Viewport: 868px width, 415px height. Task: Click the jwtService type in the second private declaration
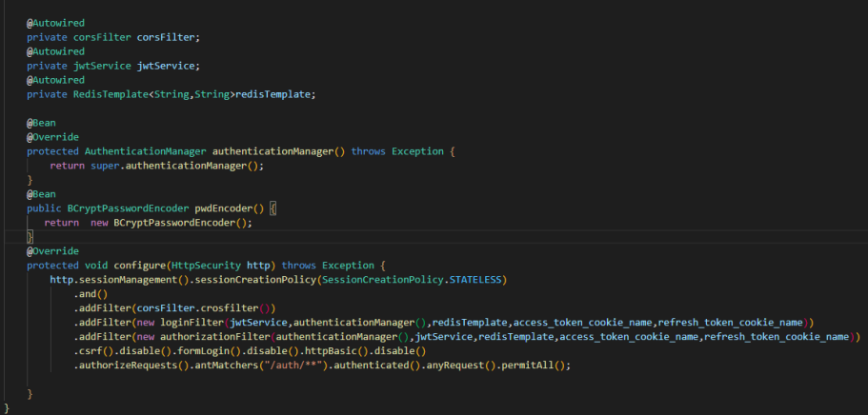[102, 66]
